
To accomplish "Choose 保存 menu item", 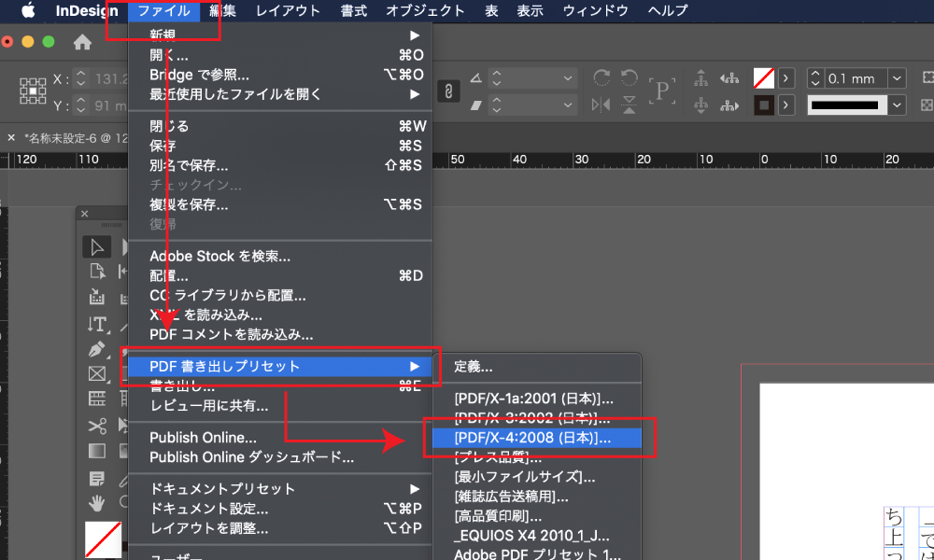I will (x=280, y=146).
